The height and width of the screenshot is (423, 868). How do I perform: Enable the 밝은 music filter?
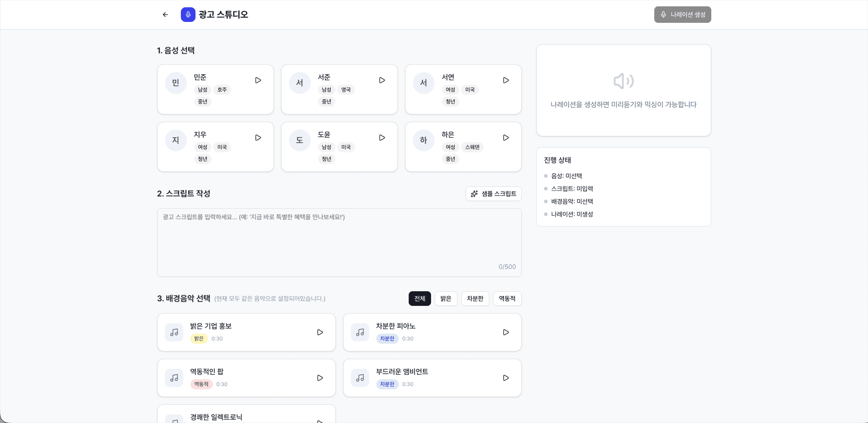pos(446,299)
